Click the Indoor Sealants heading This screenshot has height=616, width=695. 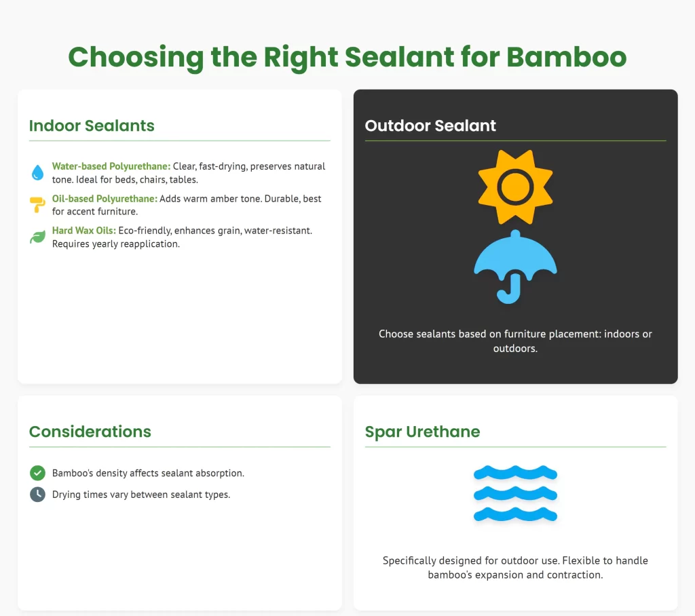(92, 126)
